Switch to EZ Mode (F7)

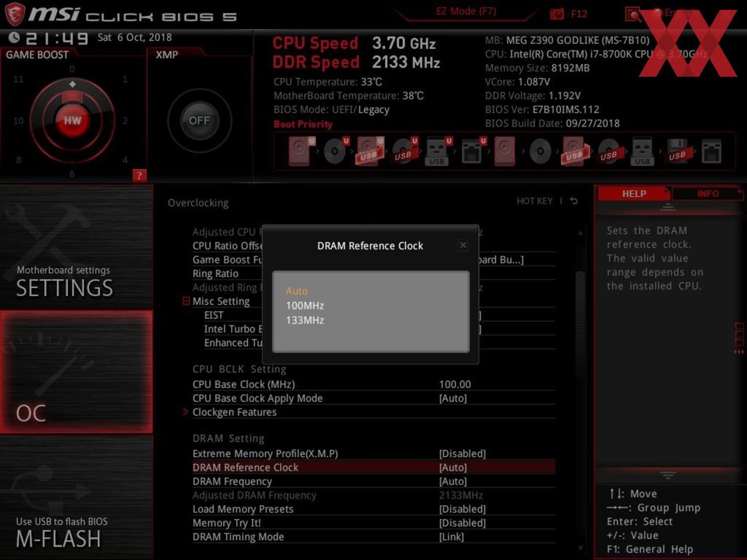click(466, 11)
